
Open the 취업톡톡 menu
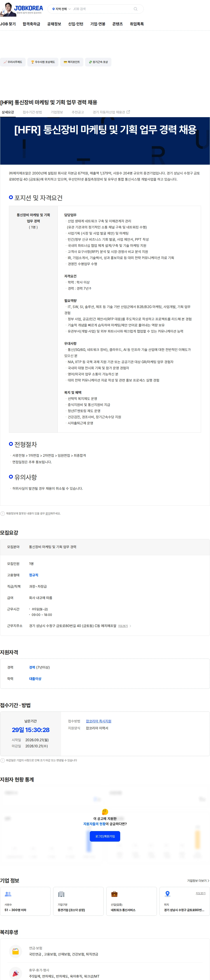[x=136, y=24]
